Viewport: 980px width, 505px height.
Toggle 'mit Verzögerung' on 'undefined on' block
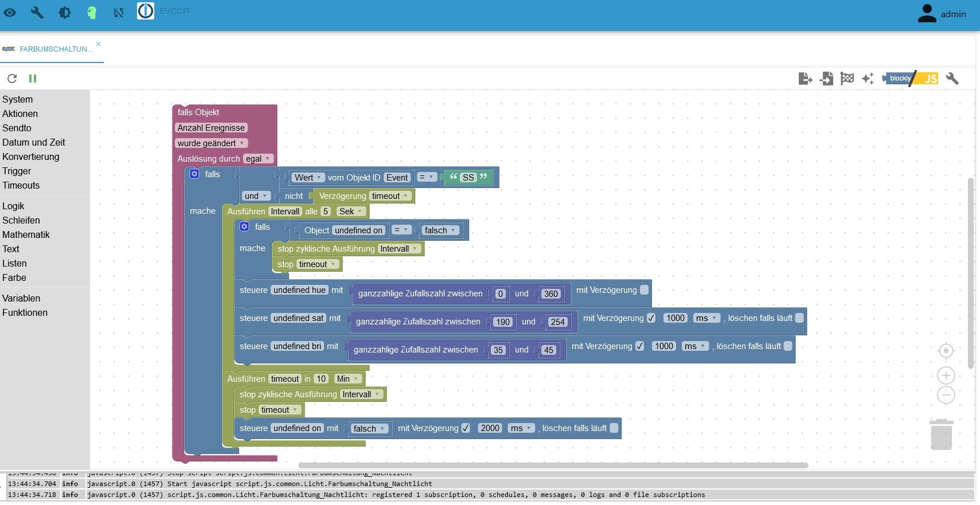click(466, 428)
